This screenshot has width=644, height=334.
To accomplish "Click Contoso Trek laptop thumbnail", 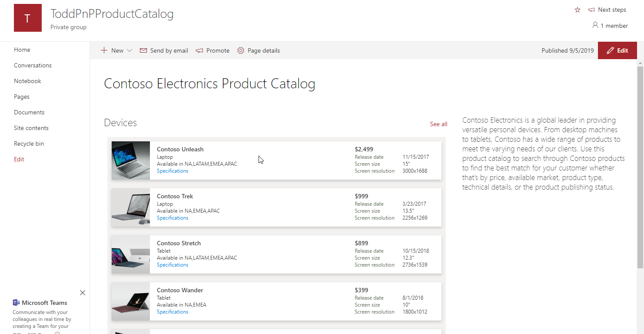I will click(131, 207).
